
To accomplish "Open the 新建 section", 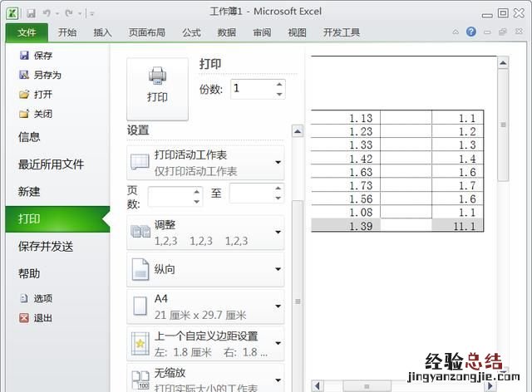I will [x=29, y=192].
